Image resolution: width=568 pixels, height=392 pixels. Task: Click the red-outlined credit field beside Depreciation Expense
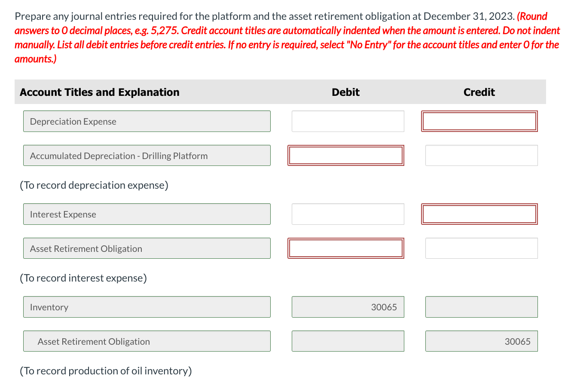click(479, 121)
